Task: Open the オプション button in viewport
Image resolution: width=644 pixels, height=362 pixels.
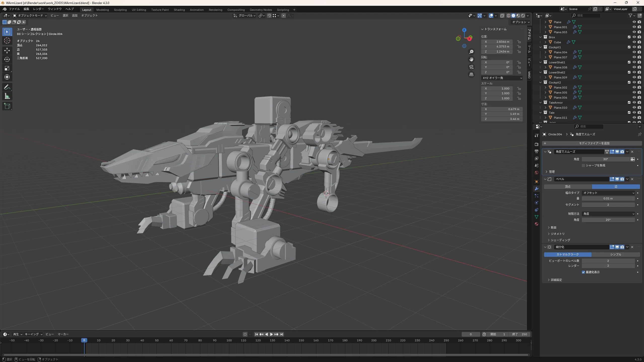Action: point(520,22)
